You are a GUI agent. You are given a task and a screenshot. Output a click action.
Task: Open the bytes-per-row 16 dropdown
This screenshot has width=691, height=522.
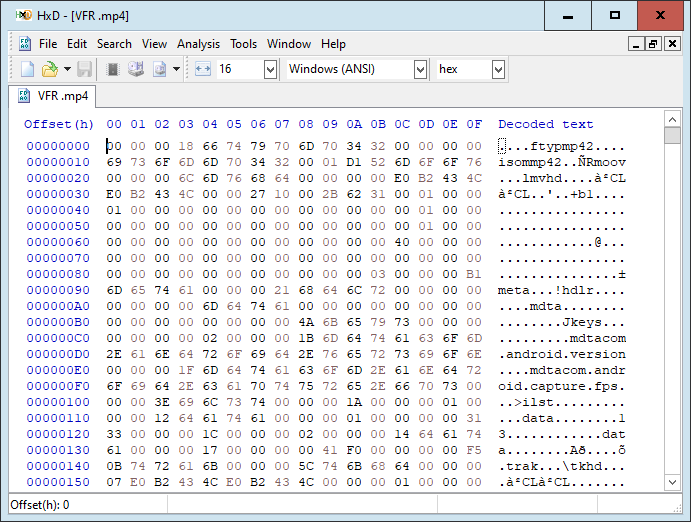coord(270,70)
